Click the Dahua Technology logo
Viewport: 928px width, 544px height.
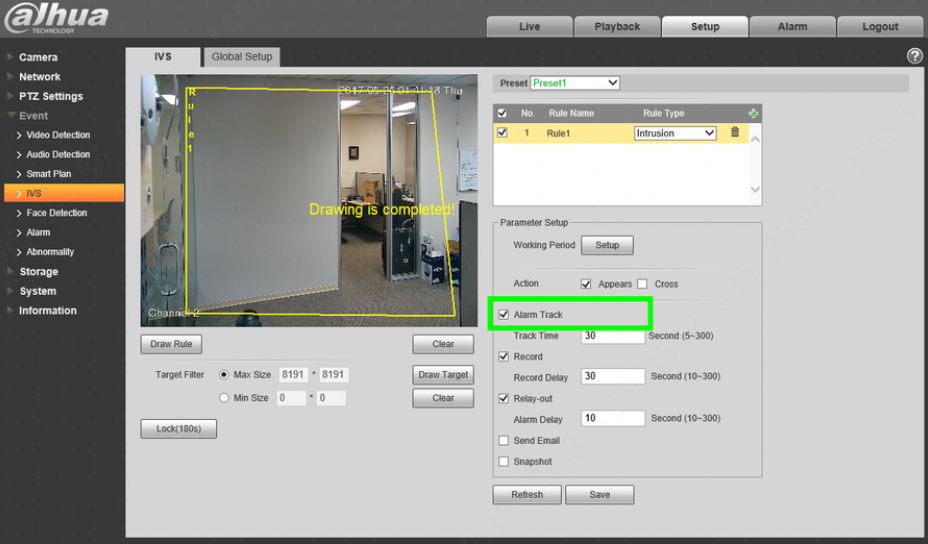coord(56,19)
